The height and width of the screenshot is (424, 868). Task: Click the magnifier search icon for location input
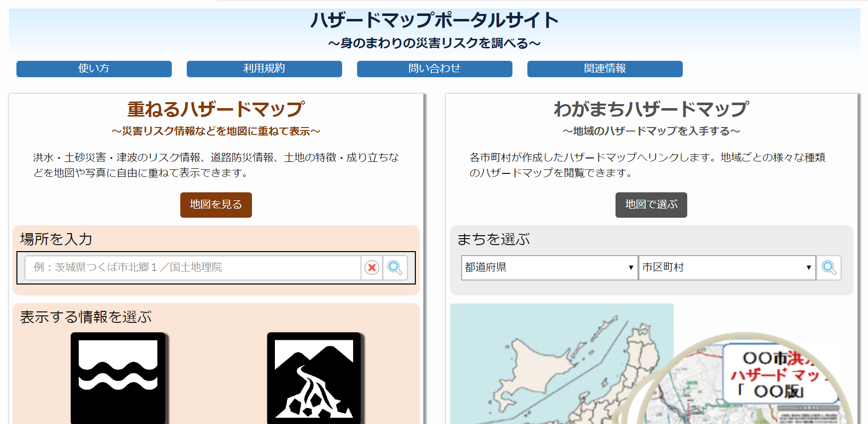click(395, 268)
